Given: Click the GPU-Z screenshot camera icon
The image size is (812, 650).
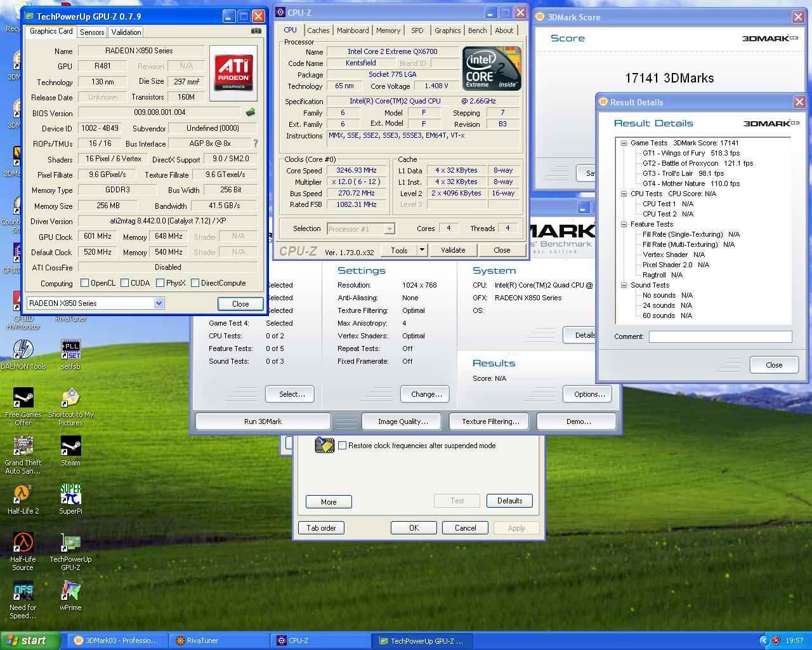Looking at the screenshot, I should click(x=256, y=30).
